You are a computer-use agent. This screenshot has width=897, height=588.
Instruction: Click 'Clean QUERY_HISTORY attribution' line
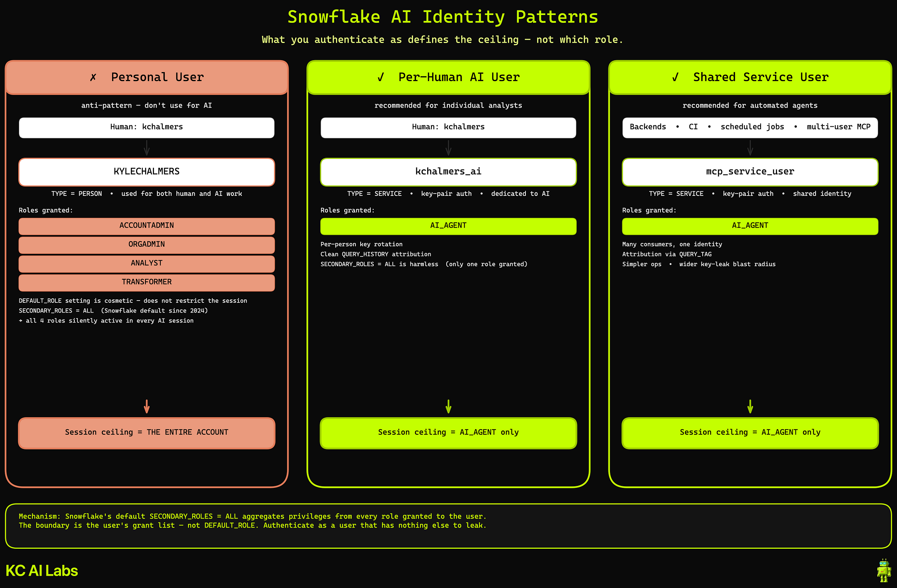point(376,254)
